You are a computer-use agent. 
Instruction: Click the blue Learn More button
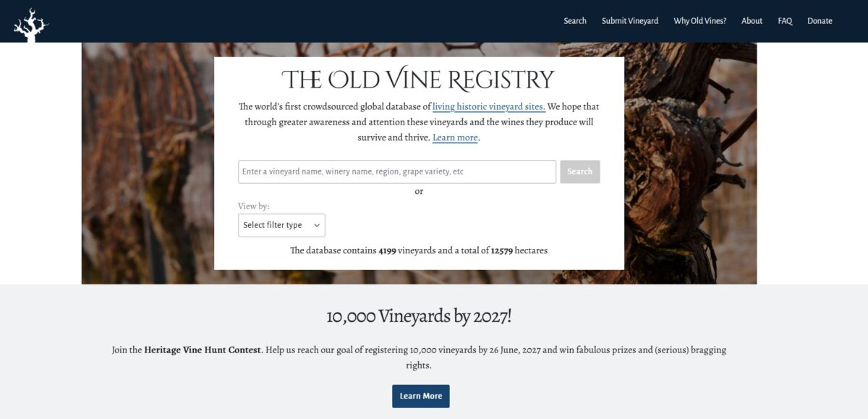click(x=421, y=396)
